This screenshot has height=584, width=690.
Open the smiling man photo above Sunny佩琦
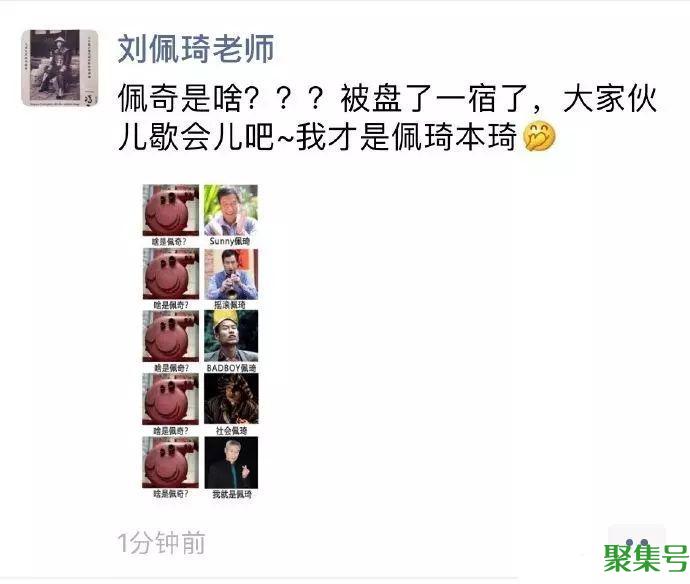click(231, 210)
